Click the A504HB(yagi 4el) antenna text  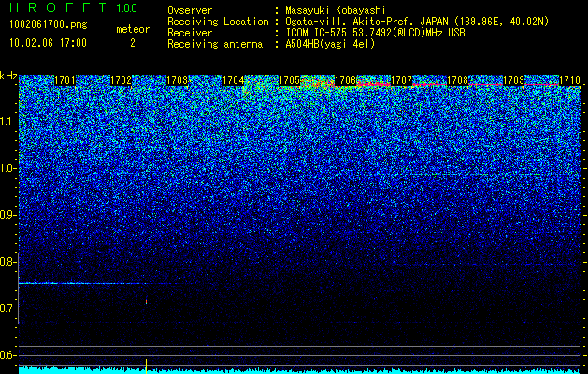330,44
